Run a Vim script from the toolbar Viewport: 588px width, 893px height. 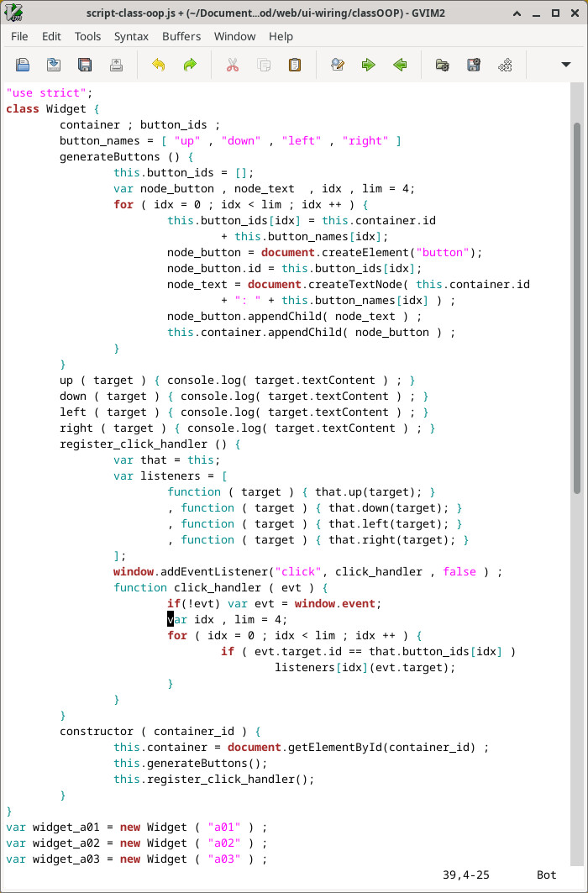click(x=505, y=65)
